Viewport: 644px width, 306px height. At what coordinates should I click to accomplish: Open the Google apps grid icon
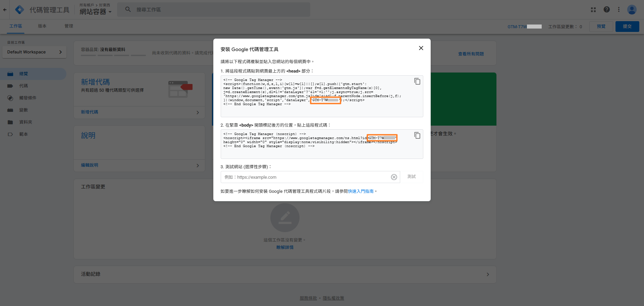(593, 10)
